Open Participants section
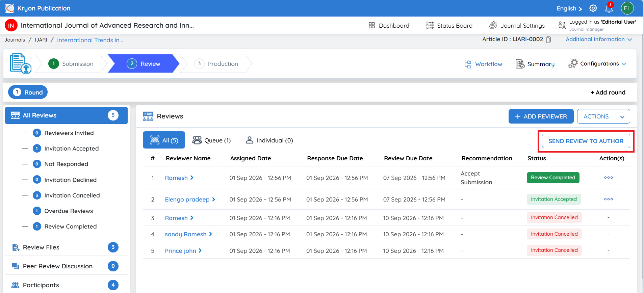644x293 pixels. [66, 285]
